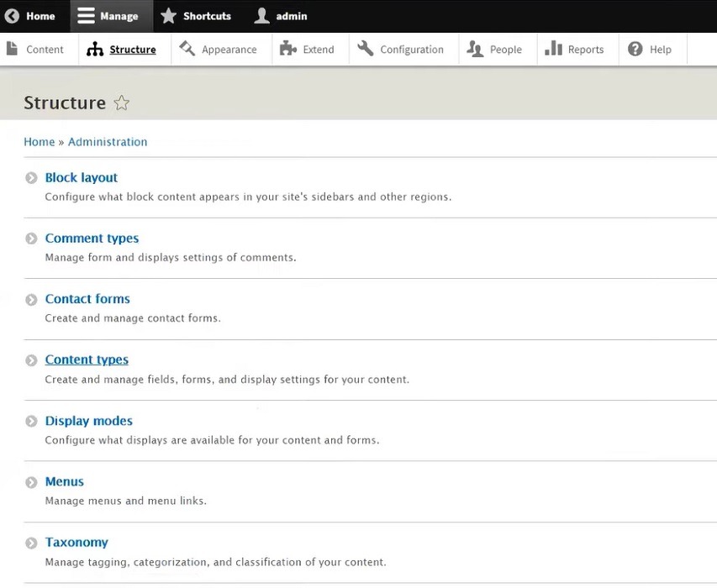The image size is (717, 588).
Task: Select the Shortcuts star icon
Action: point(170,15)
